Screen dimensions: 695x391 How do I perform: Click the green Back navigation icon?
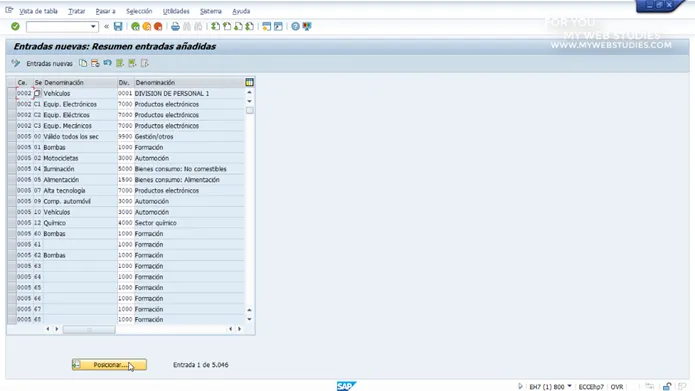coord(135,27)
